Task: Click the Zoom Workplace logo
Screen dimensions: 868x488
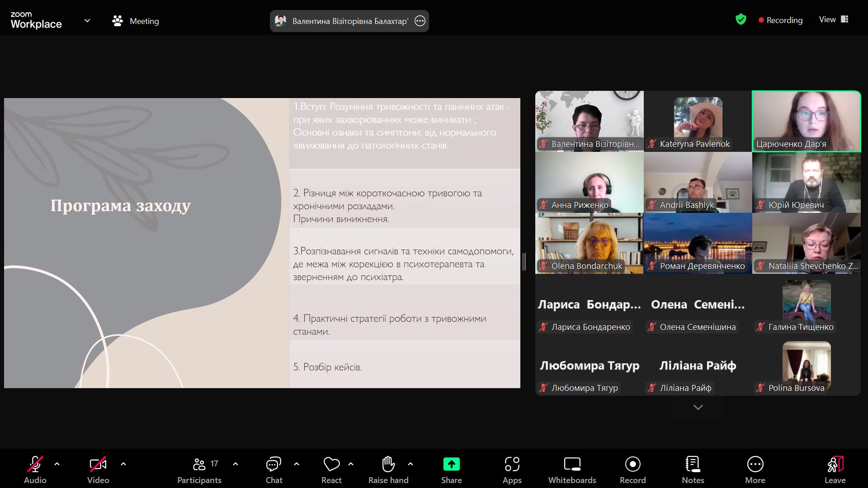Action: pos(36,20)
